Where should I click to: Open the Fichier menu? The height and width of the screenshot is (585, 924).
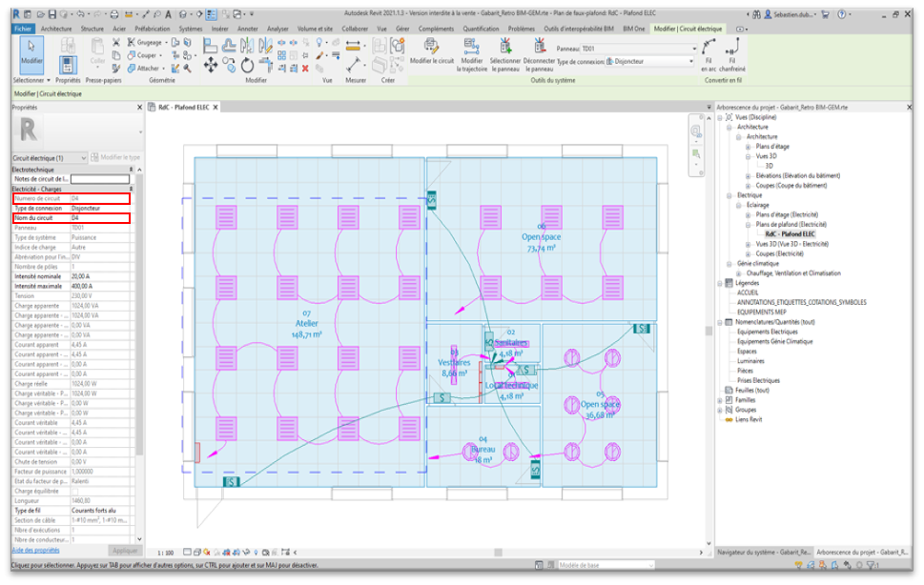[23, 30]
